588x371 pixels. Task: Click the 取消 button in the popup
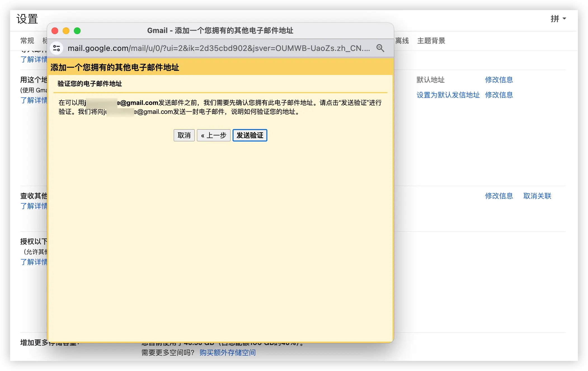click(x=184, y=135)
